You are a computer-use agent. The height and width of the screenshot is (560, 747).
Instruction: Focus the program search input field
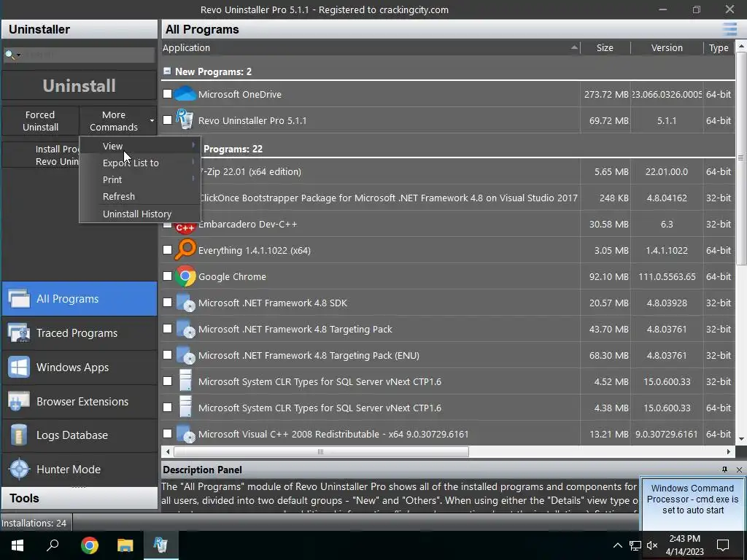coord(89,55)
